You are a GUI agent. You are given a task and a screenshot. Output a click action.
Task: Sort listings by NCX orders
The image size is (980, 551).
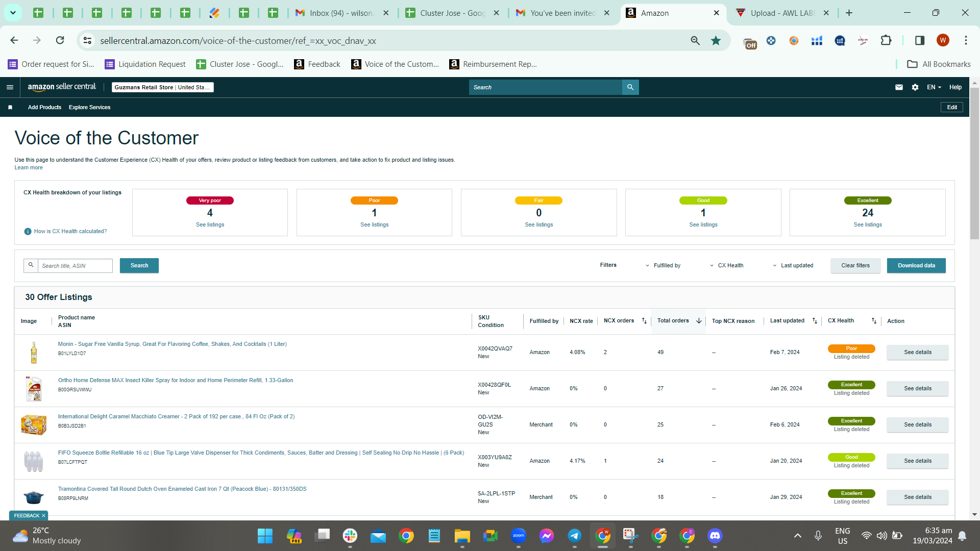644,321
